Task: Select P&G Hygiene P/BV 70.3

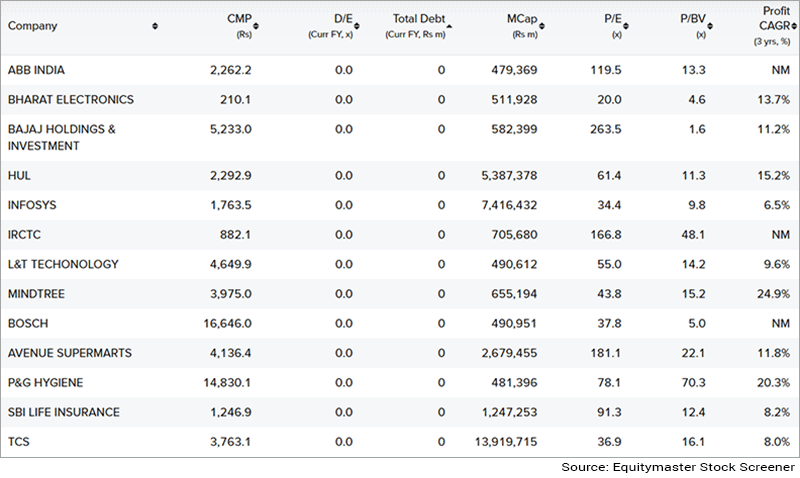Action: (x=693, y=383)
